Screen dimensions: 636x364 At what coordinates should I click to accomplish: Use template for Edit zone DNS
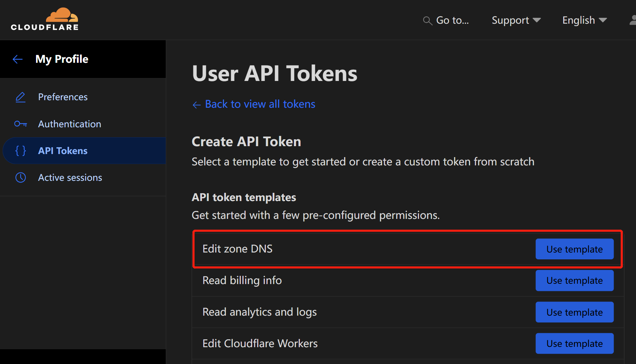575,249
